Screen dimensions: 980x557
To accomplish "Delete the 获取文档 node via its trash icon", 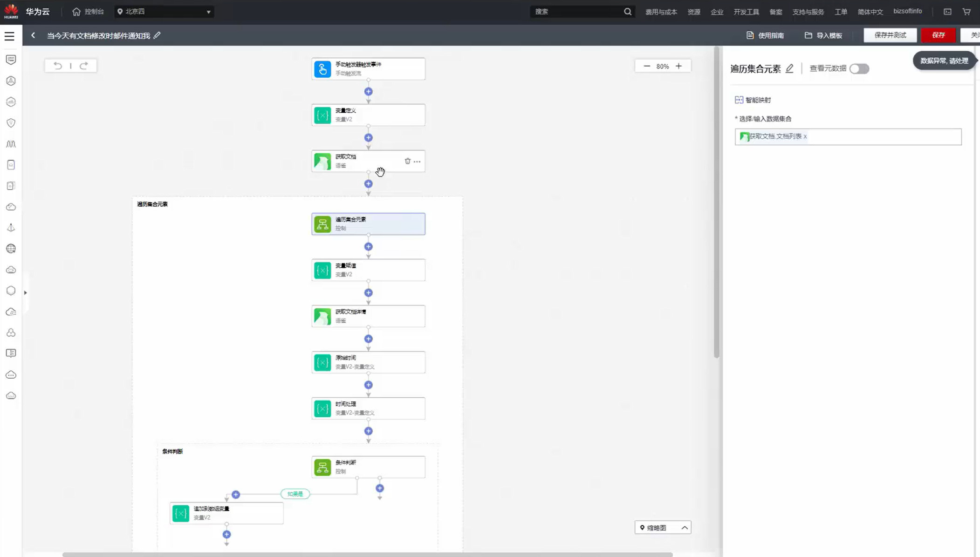I will (x=407, y=161).
